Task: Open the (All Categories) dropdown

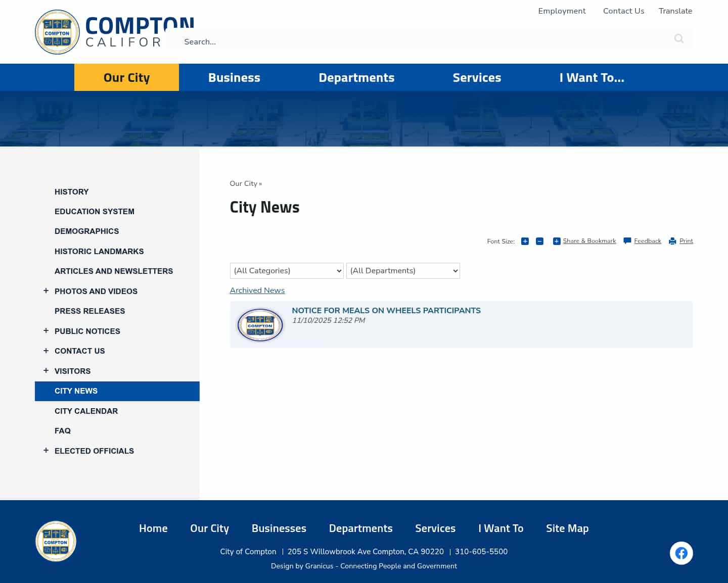Action: (287, 271)
